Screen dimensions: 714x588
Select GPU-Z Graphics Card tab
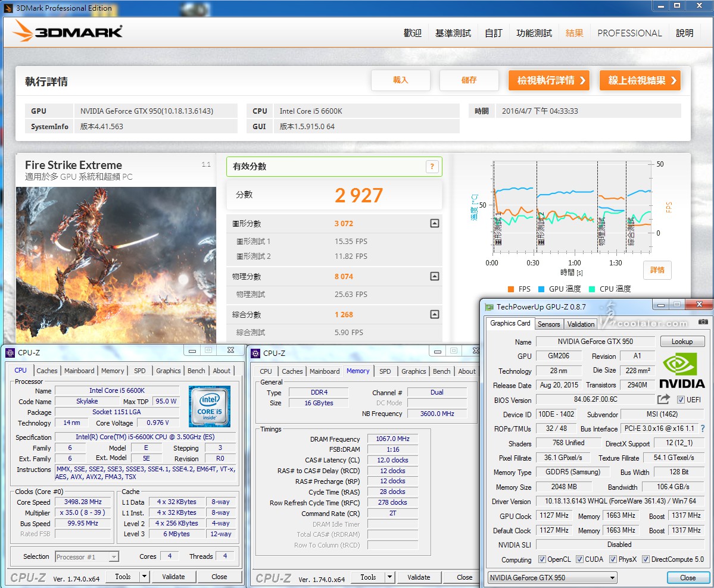[510, 323]
